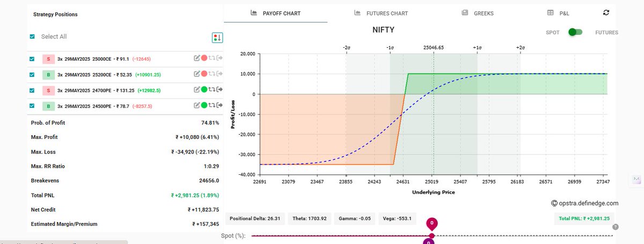Click the -8257.5 P&L text on the 24500PE row

tap(142, 106)
